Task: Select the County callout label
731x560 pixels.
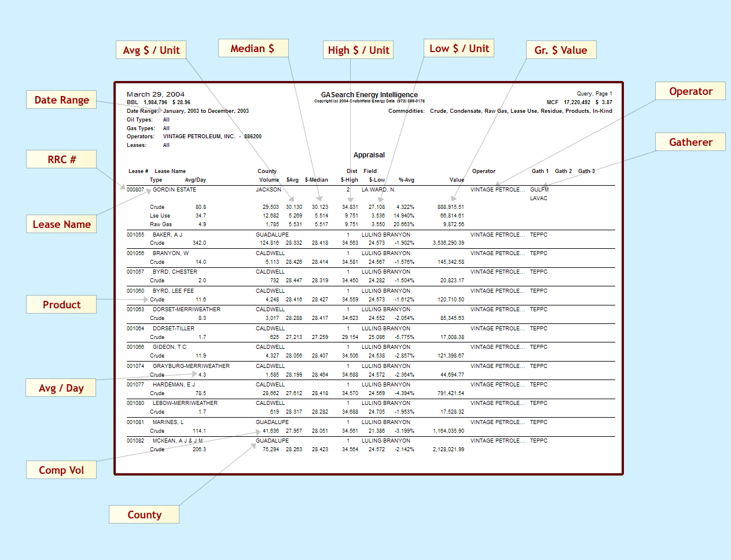Action: click(x=144, y=515)
